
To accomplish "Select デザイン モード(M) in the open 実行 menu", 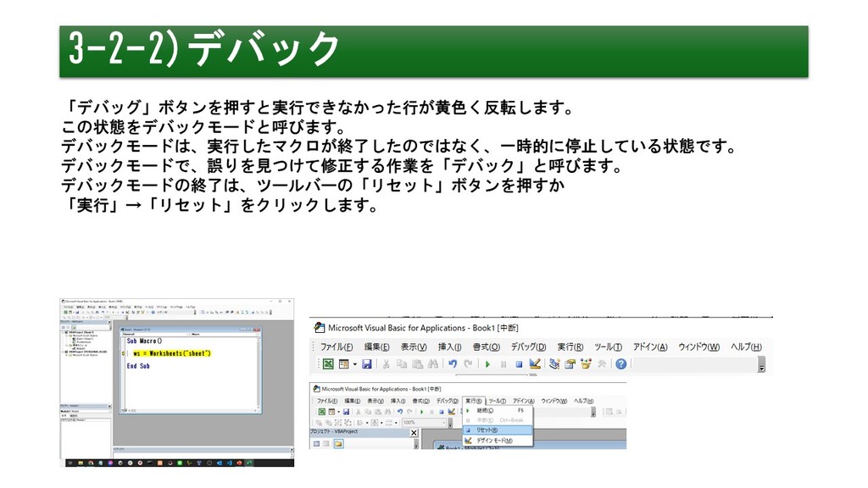I will point(498,441).
